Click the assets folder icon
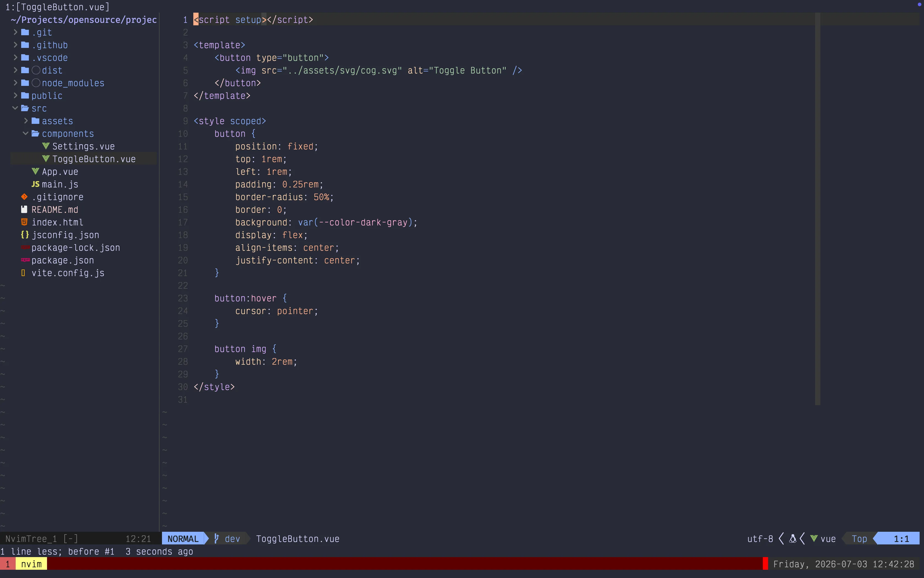 tap(35, 121)
